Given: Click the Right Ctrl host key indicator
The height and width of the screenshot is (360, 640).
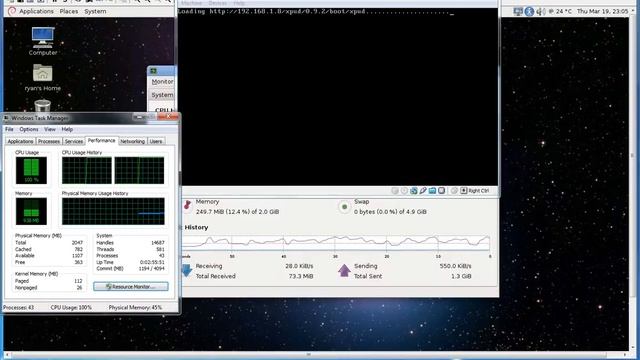Looking at the screenshot, I should [475, 191].
